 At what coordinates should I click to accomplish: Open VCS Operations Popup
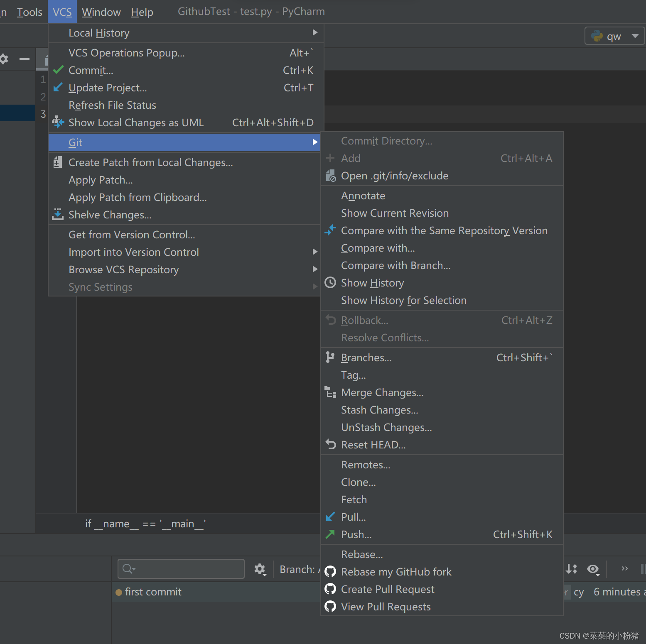tap(186, 53)
